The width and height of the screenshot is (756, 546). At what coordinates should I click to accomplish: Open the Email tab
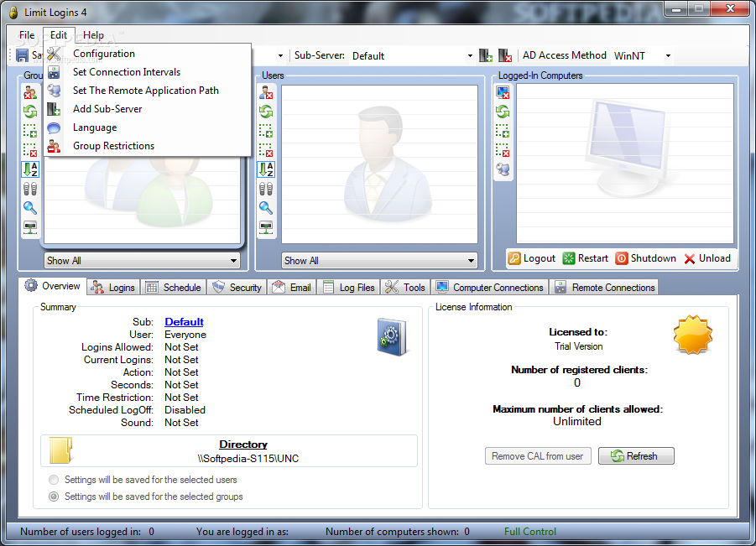point(292,288)
